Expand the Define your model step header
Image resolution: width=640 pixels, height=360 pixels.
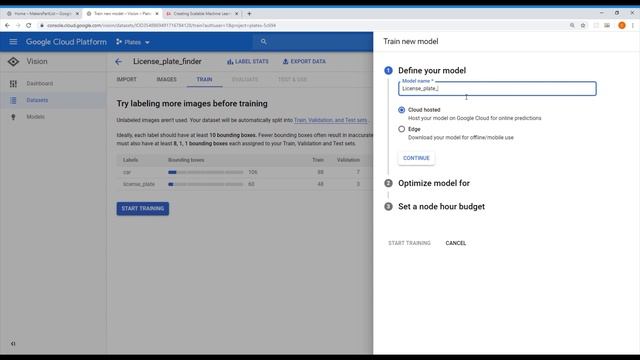432,71
